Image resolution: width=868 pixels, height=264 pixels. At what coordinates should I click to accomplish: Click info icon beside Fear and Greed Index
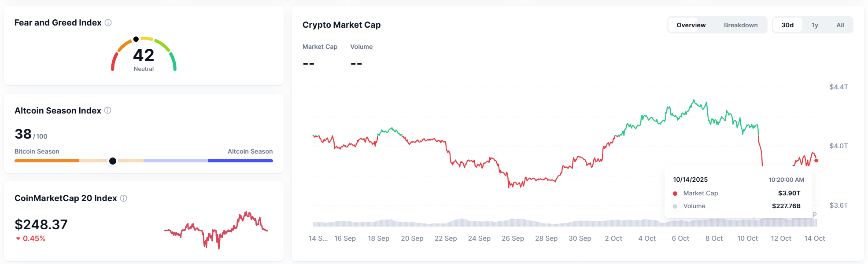click(108, 22)
